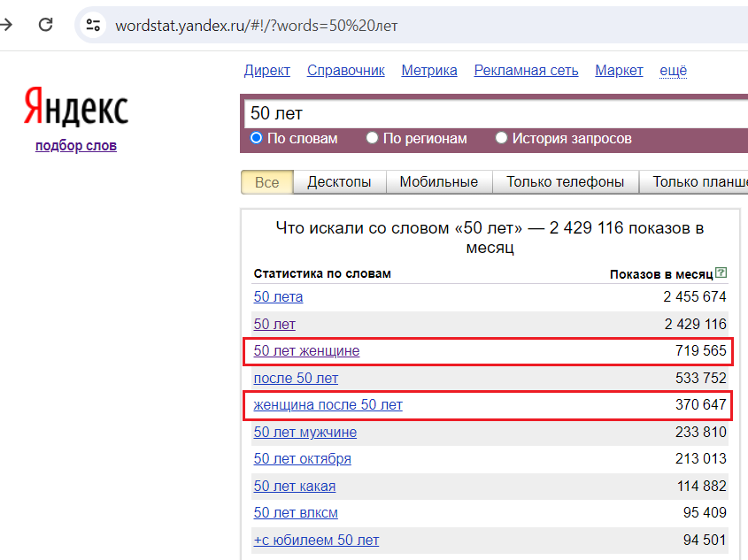Select the По регионам radio button

[372, 138]
